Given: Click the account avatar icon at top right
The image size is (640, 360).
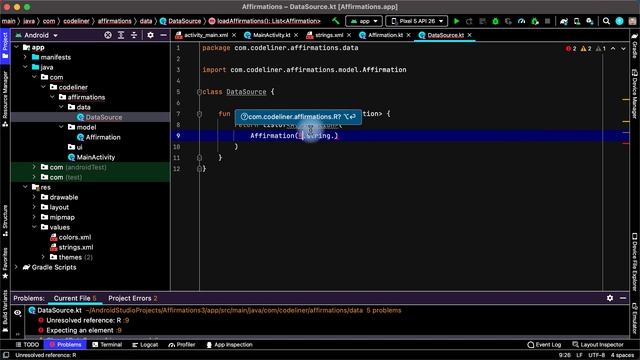Looking at the screenshot, I should point(619,21).
